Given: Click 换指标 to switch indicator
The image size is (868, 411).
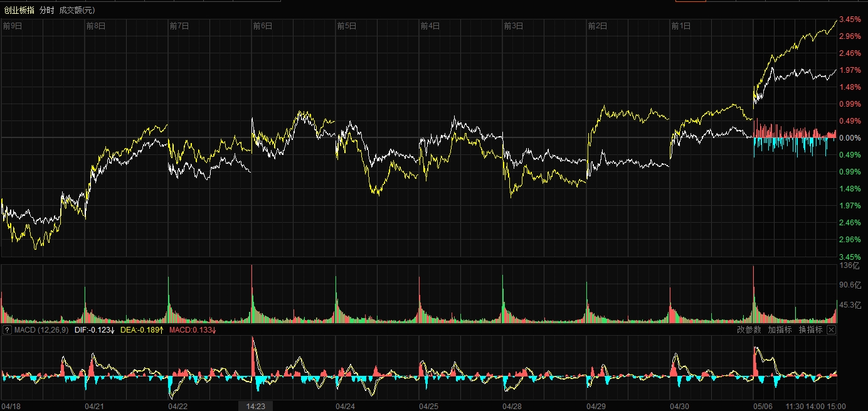Looking at the screenshot, I should click(x=810, y=329).
